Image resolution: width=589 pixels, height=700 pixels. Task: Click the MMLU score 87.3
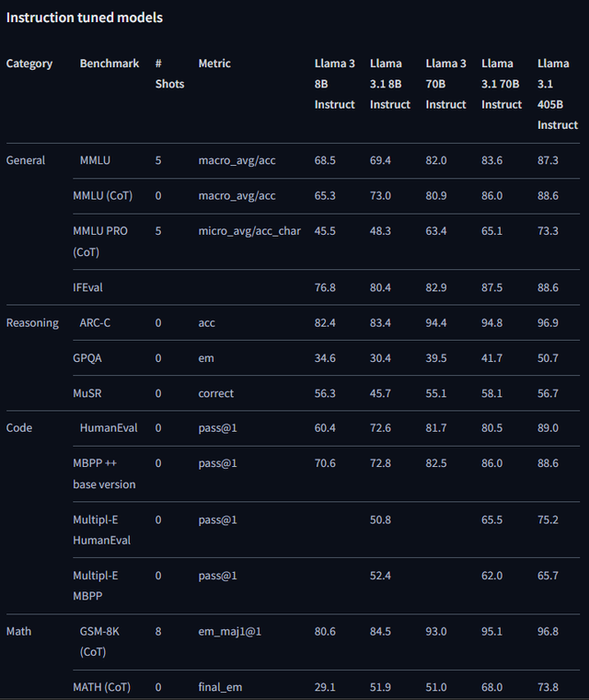(x=548, y=160)
